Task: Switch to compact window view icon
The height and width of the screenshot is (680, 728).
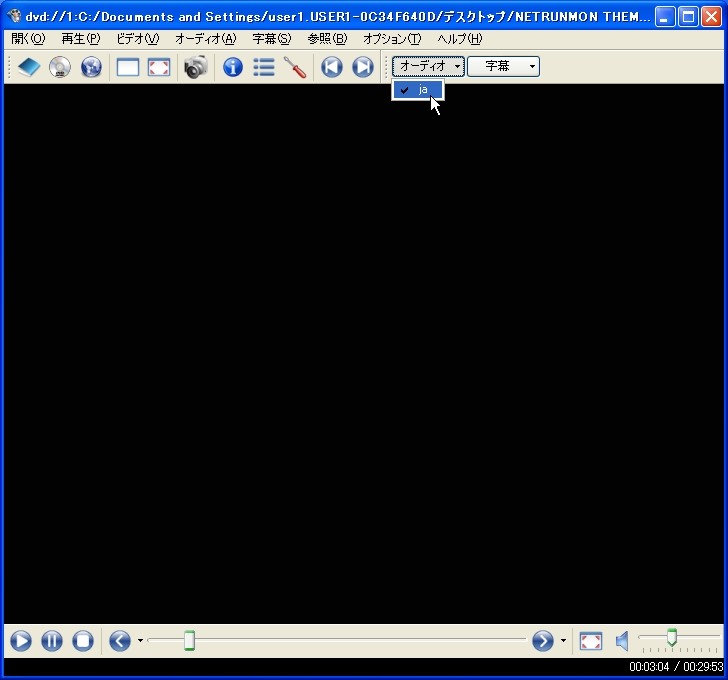Action: [128, 67]
